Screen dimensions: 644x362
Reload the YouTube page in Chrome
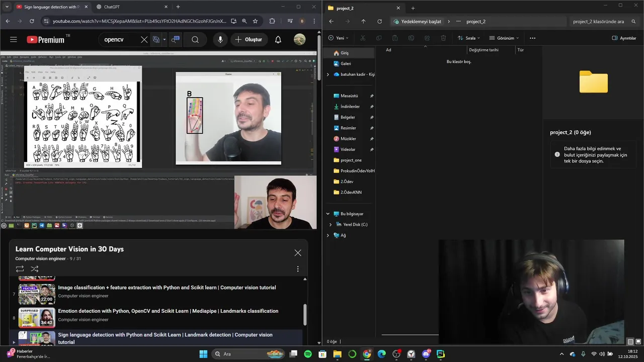32,21
